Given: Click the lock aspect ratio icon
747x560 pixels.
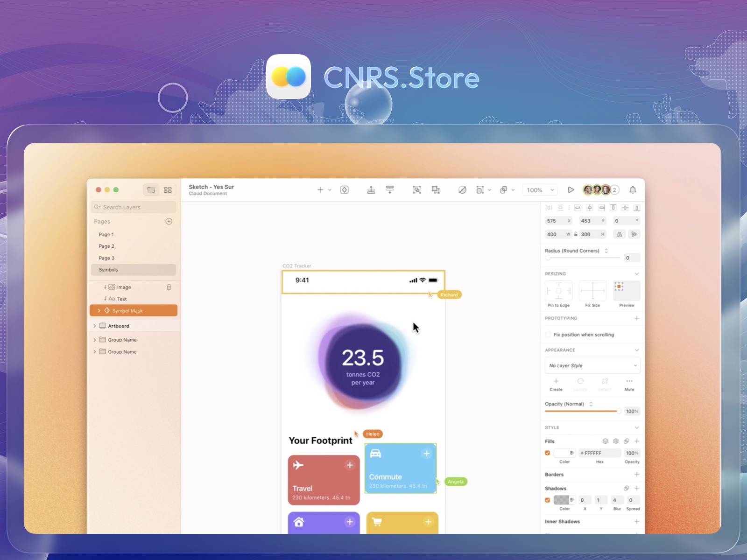Looking at the screenshot, I should click(x=576, y=234).
